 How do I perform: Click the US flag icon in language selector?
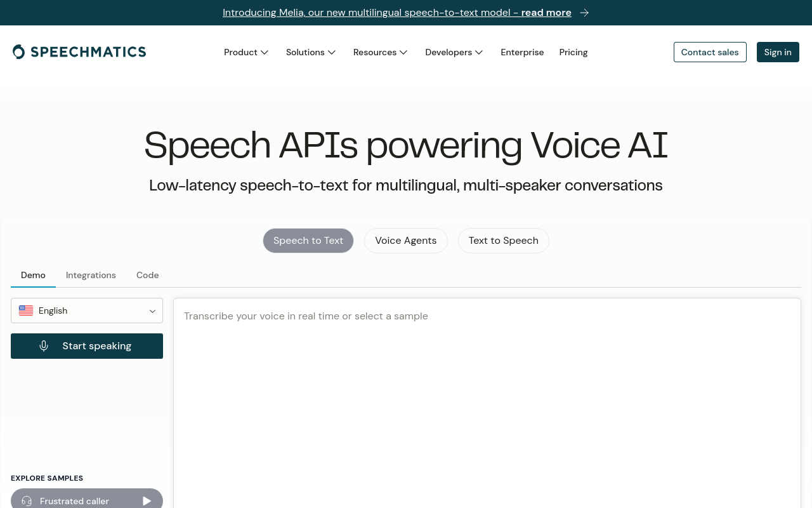(26, 311)
